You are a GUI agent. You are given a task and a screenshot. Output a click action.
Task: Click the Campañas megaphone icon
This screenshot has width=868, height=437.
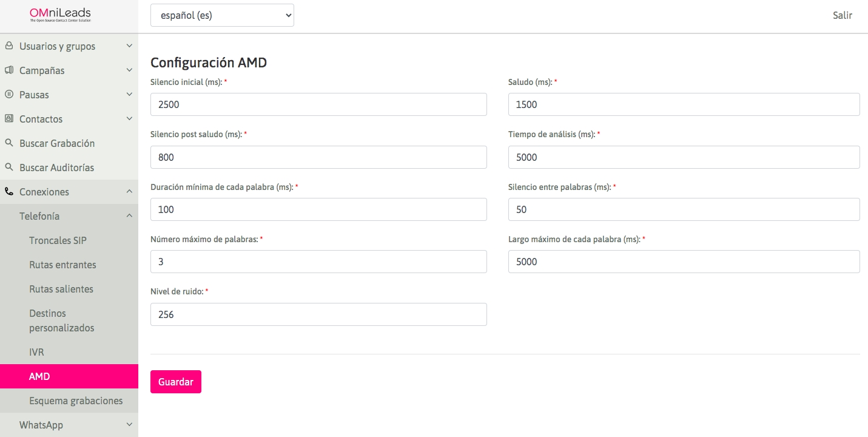tap(9, 70)
